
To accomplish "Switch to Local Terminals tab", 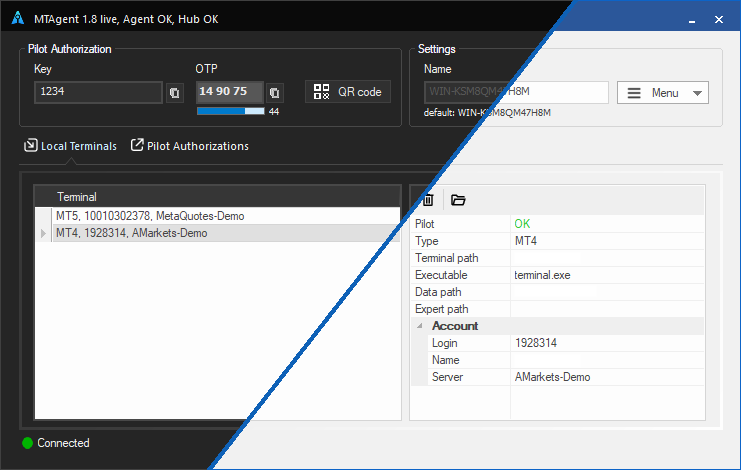I will coord(70,146).
